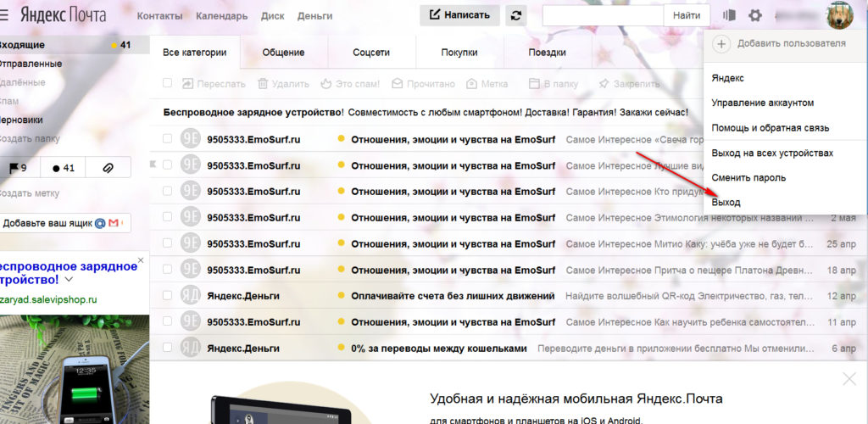
Task: Switch to Общение tab
Action: coord(283,53)
